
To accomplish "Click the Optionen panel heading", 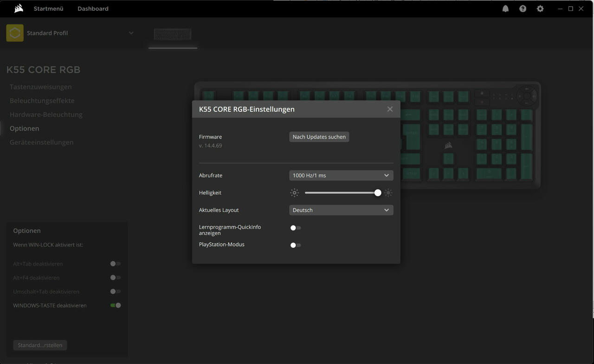I will tap(27, 230).
